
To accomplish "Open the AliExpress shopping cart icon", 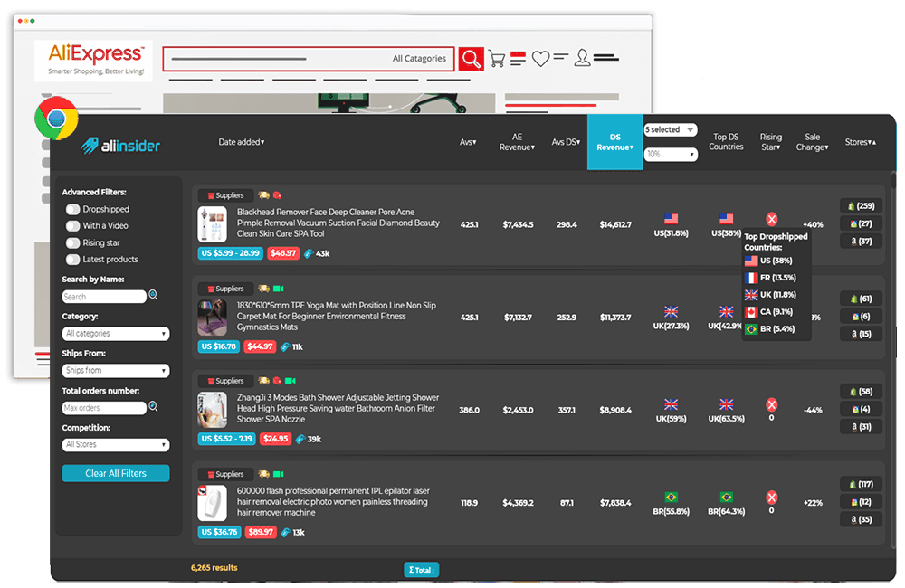I will click(496, 59).
